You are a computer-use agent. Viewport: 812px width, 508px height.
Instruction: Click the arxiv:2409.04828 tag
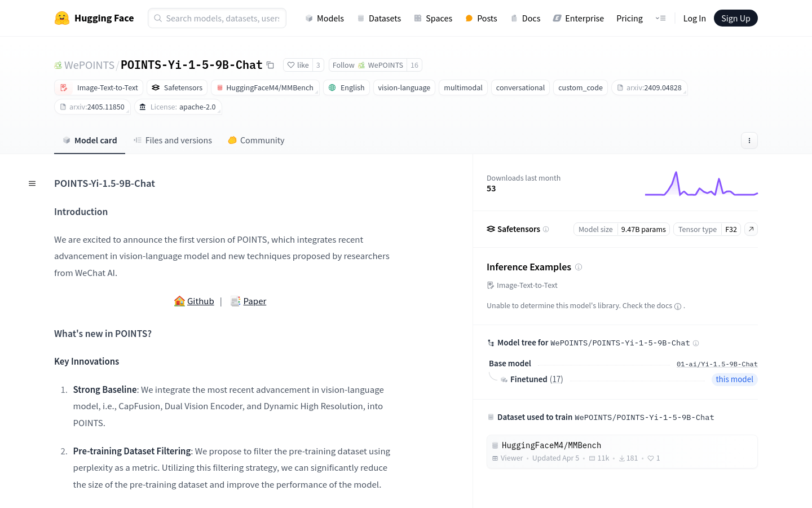pos(649,88)
